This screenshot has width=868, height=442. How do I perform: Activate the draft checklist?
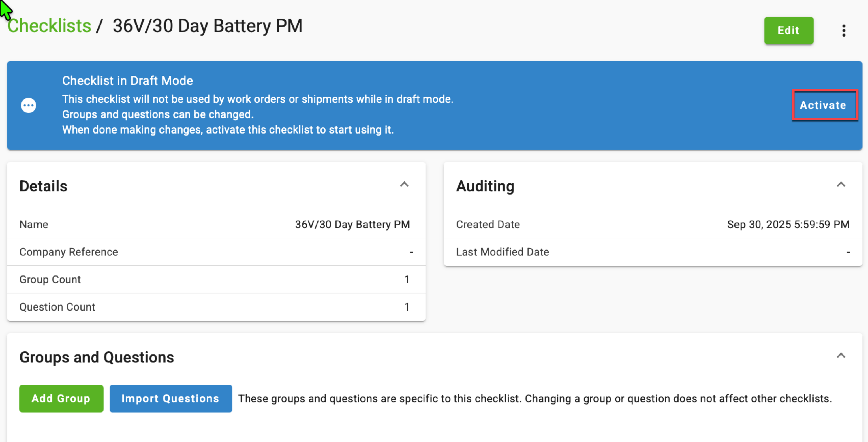[823, 105]
